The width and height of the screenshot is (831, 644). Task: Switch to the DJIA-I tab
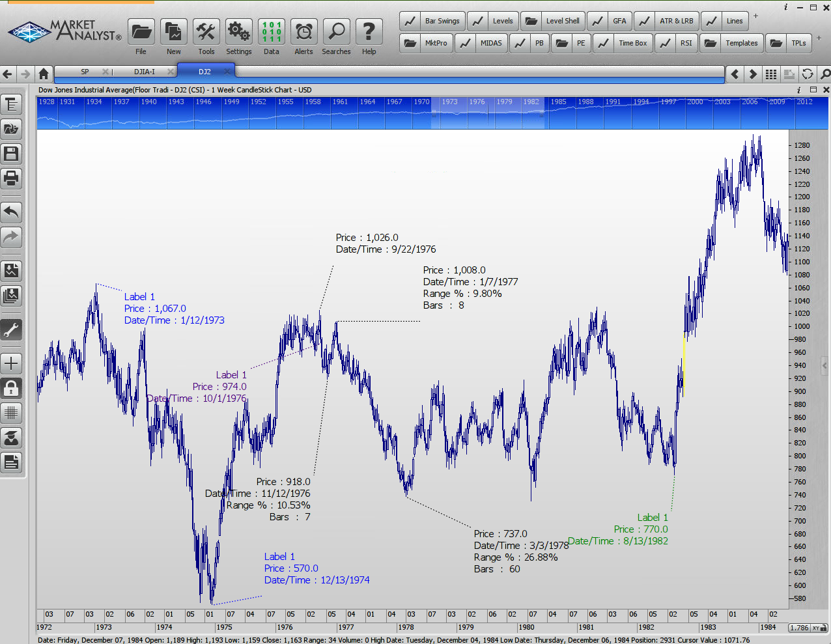145,72
